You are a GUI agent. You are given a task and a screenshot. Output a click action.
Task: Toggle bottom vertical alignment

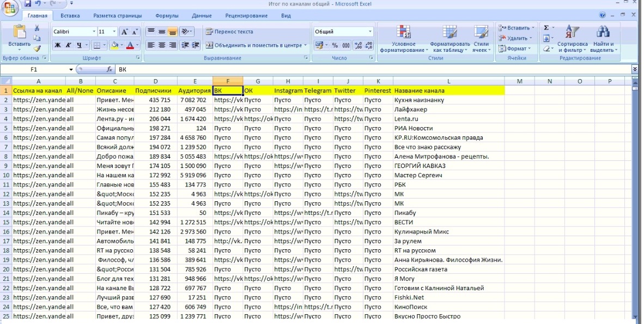coord(173,31)
